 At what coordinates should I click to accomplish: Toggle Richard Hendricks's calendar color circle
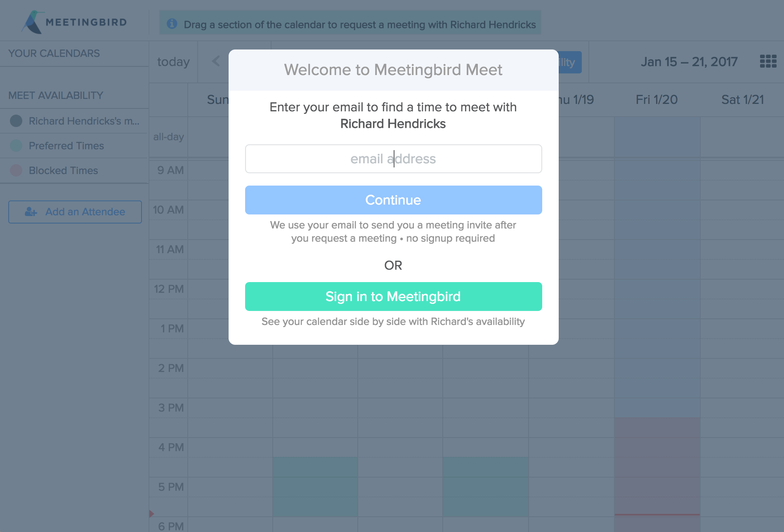(x=16, y=121)
